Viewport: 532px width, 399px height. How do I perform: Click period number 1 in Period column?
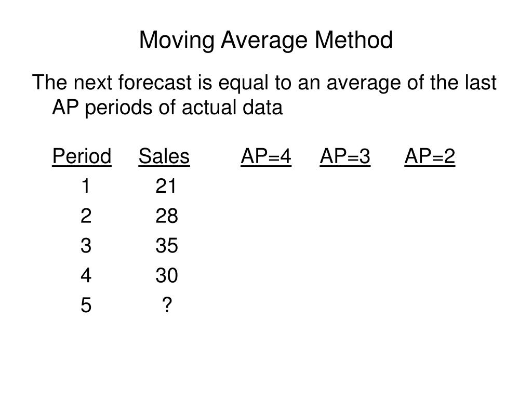pos(86,186)
